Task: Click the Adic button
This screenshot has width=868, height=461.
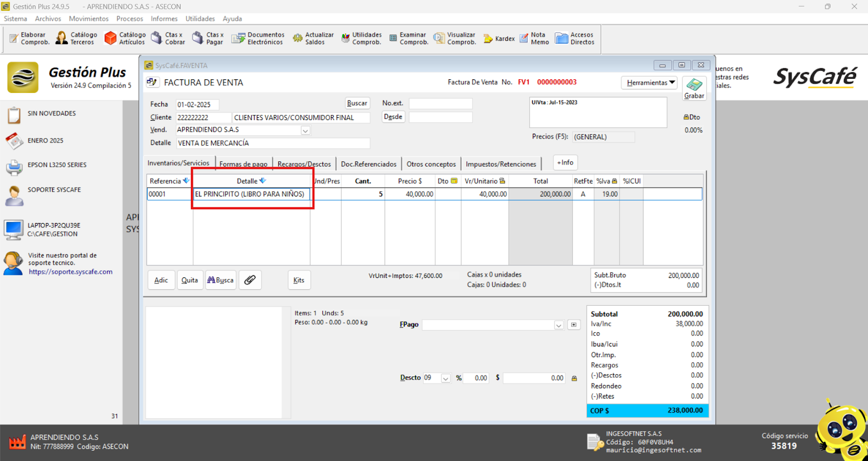Action: tap(161, 280)
